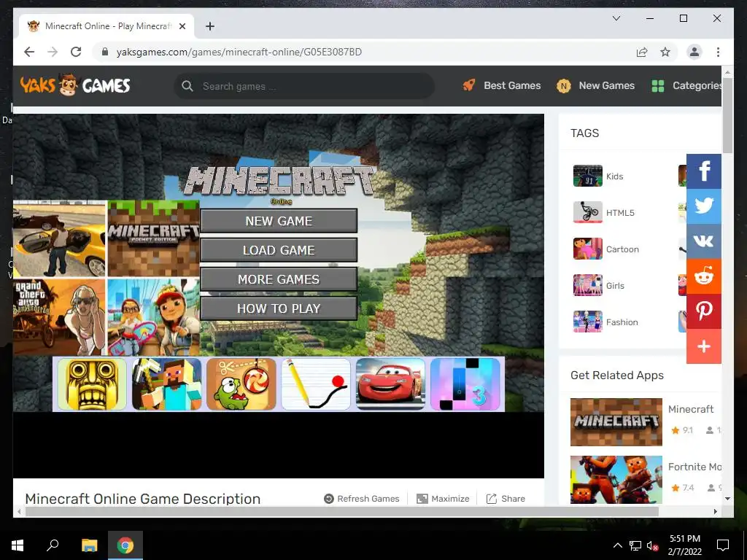Click the Temple Run game icon

pyautogui.click(x=92, y=384)
